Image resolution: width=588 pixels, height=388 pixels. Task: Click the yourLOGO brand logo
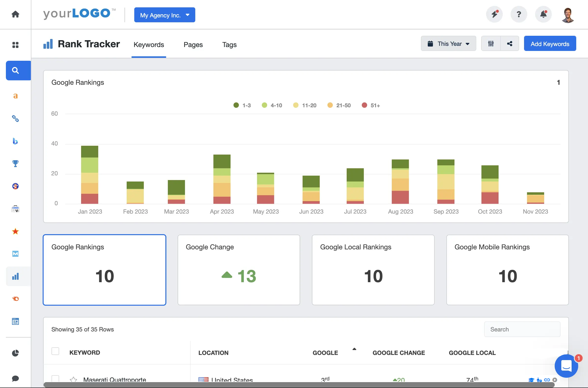click(79, 14)
